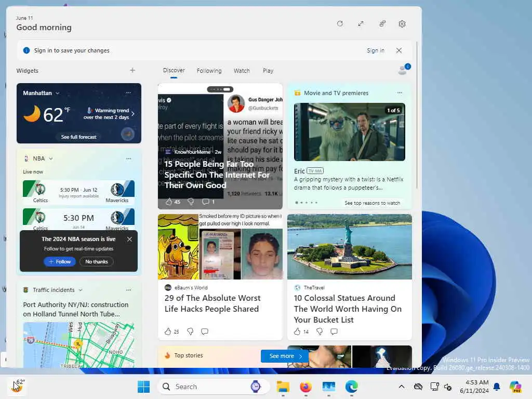Open notification bell in tray

[497, 387]
